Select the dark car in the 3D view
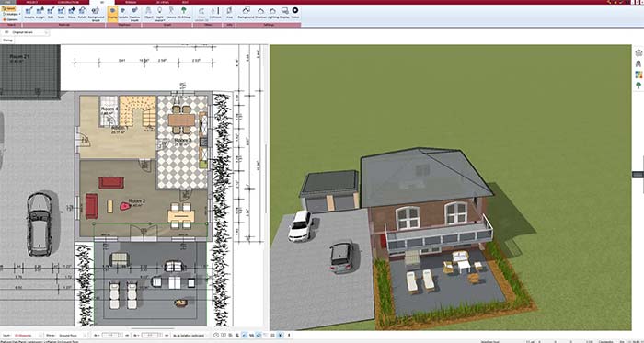This screenshot has height=343, width=644. (341, 257)
